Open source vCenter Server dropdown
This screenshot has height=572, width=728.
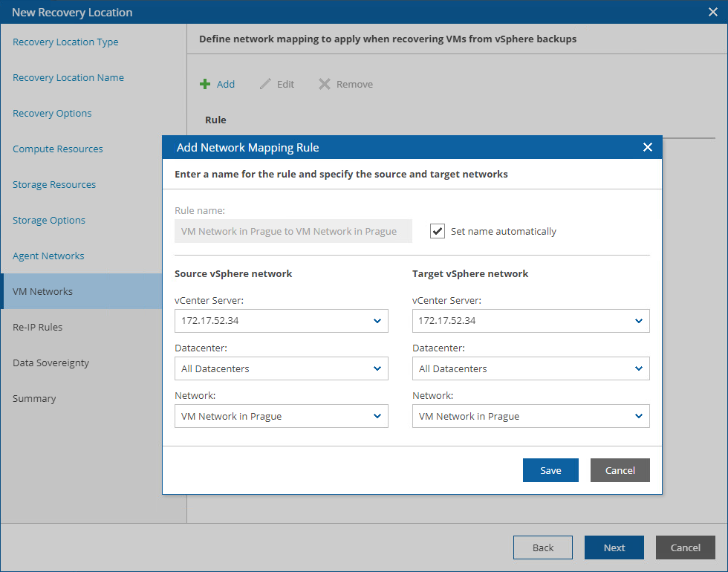click(281, 321)
